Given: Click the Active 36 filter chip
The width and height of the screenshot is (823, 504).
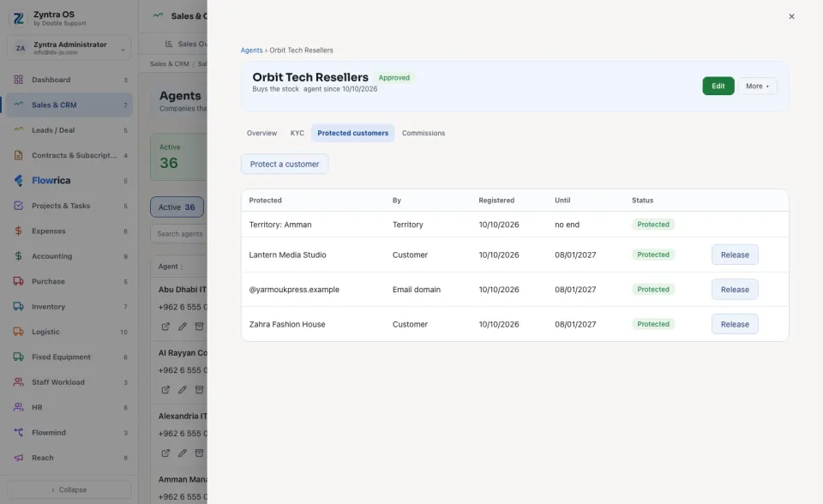Looking at the screenshot, I should pos(177,207).
